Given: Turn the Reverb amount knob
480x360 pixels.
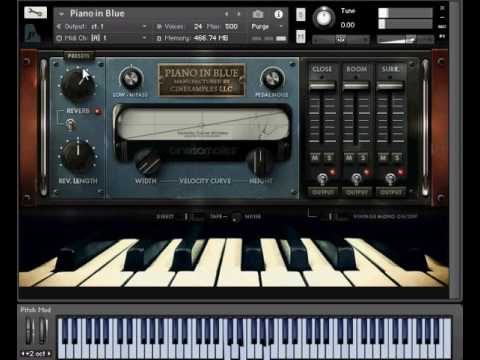Looking at the screenshot, I should (77, 85).
